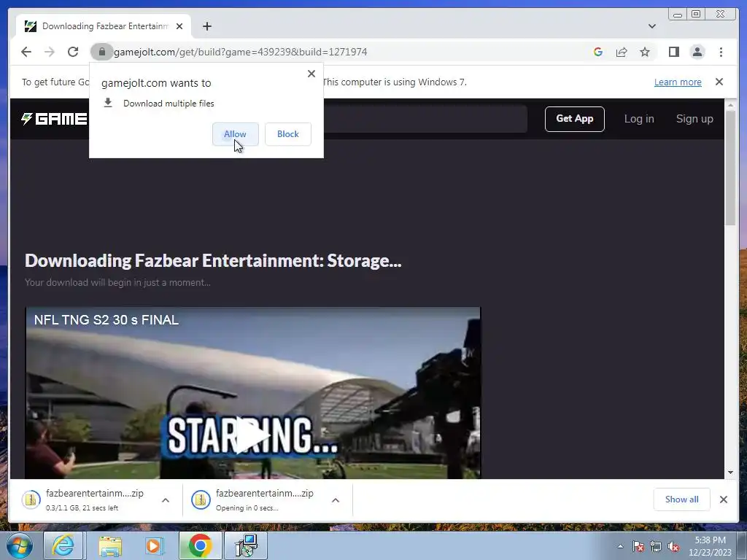Block multiple file downloads

coord(287,134)
